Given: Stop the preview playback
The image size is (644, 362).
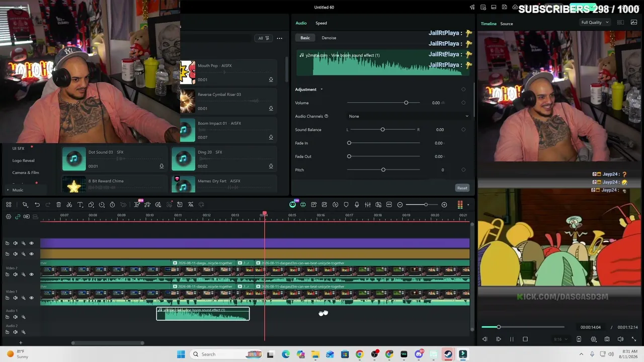Looking at the screenshot, I should click(x=525, y=339).
